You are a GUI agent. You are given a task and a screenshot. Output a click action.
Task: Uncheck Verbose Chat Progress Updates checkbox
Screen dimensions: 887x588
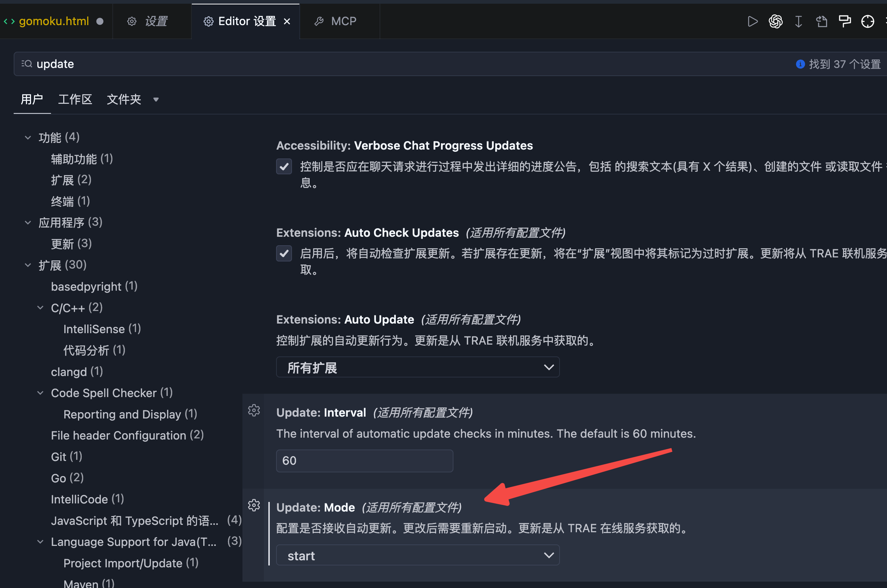(x=284, y=166)
